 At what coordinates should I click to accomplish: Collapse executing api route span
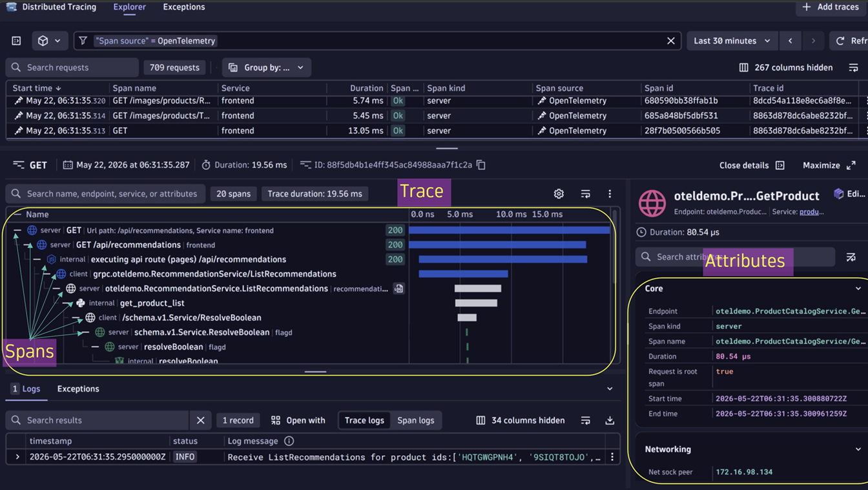pos(37,259)
